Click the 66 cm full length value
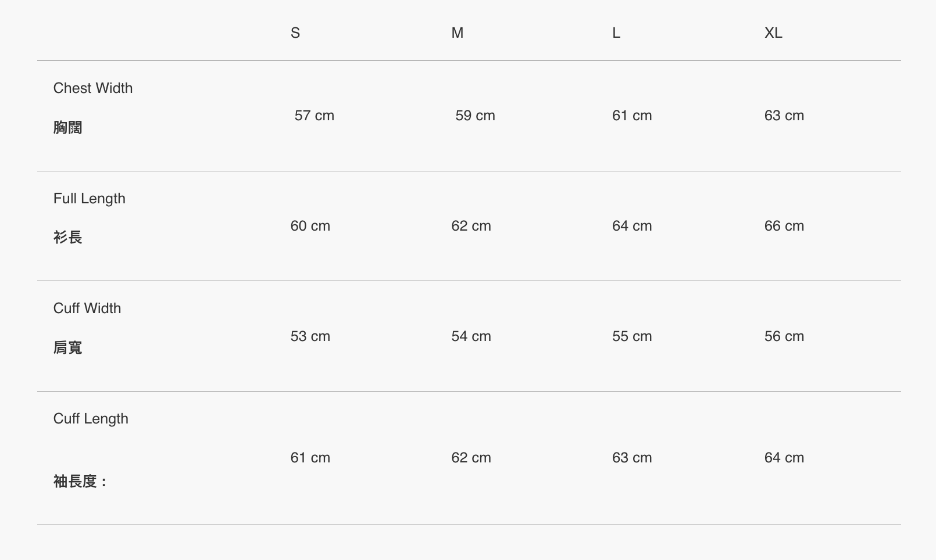Image resolution: width=936 pixels, height=560 pixels. pyautogui.click(x=784, y=226)
